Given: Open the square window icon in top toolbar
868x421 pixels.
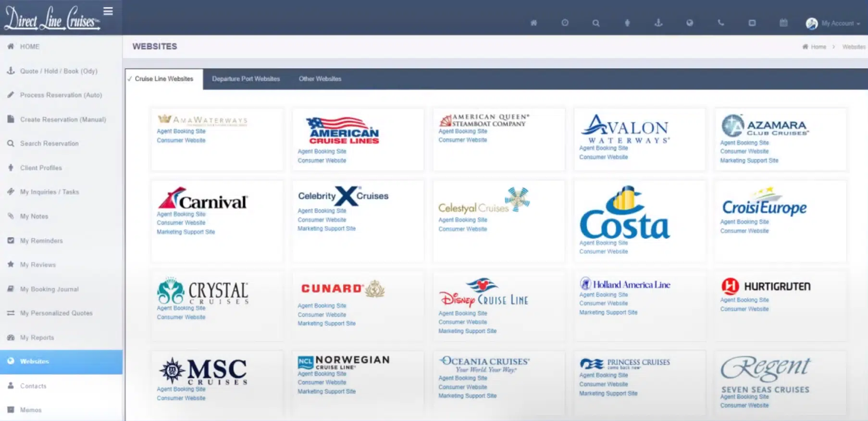Looking at the screenshot, I should 752,23.
